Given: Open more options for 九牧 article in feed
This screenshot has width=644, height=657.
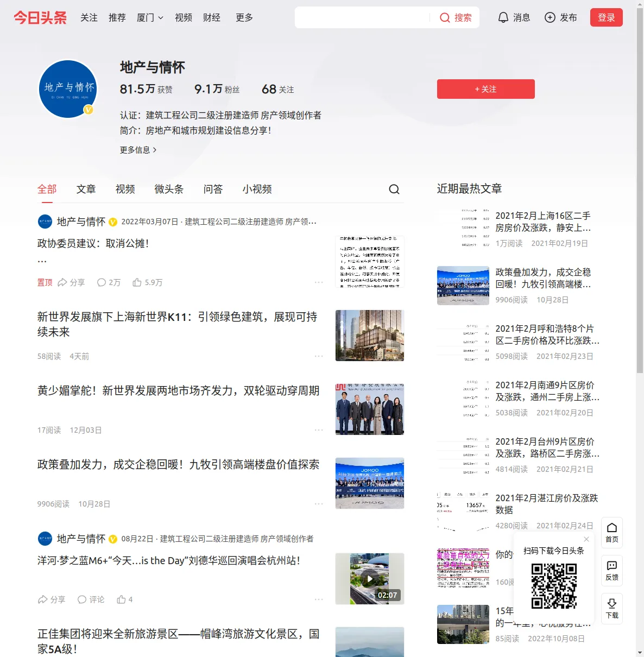Looking at the screenshot, I should 319,504.
